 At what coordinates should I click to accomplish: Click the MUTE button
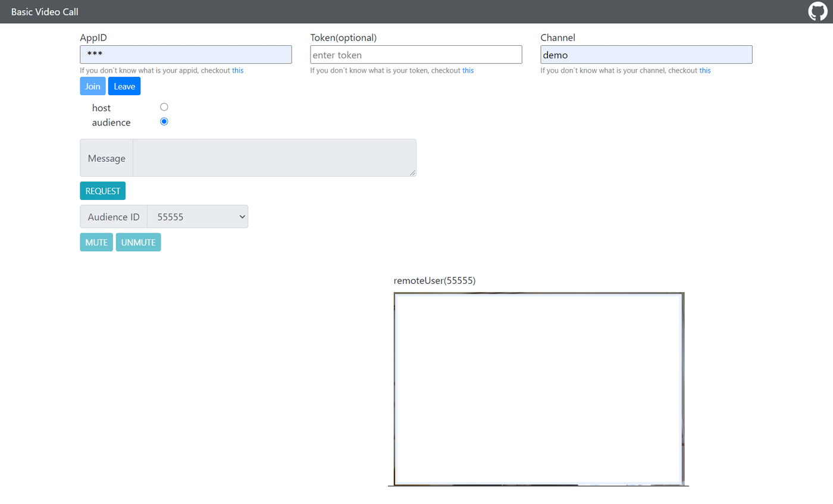point(96,242)
